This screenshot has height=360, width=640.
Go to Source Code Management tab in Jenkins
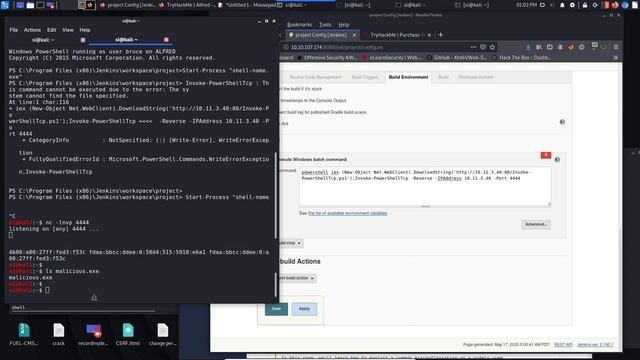pyautogui.click(x=315, y=77)
